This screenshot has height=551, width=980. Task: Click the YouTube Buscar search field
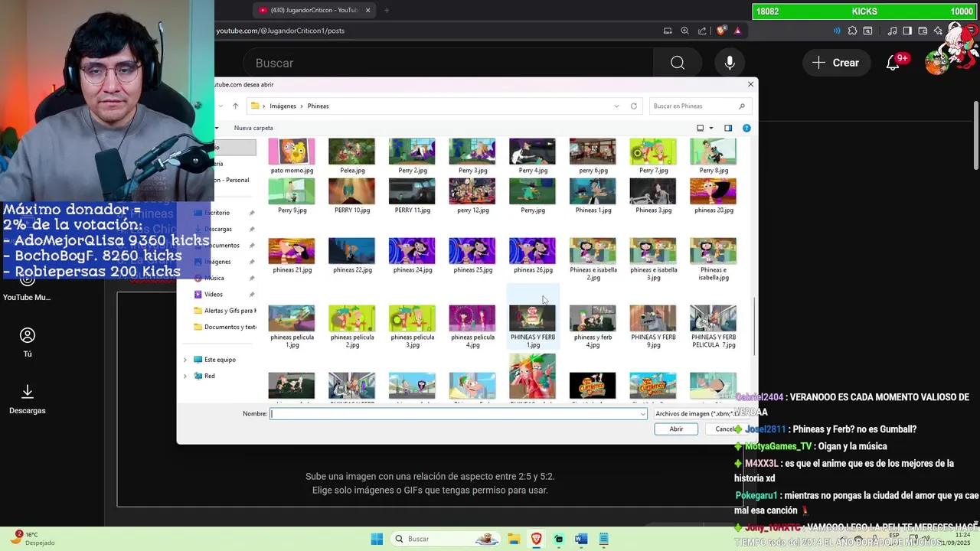449,63
